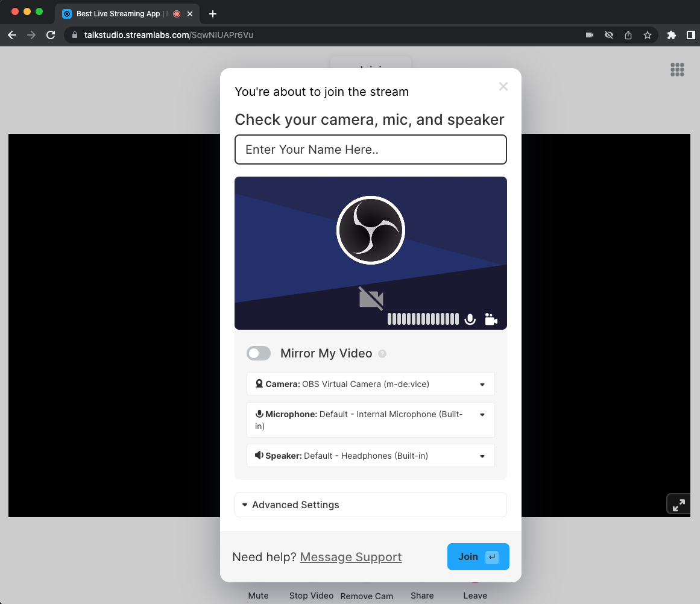Close the join stream dialog
This screenshot has height=604, width=700.
(x=503, y=86)
